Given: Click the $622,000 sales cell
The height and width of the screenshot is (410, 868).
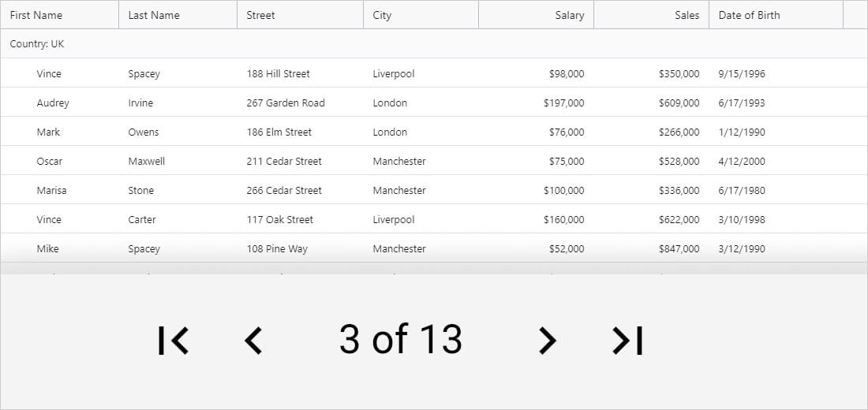Looking at the screenshot, I should point(679,219).
